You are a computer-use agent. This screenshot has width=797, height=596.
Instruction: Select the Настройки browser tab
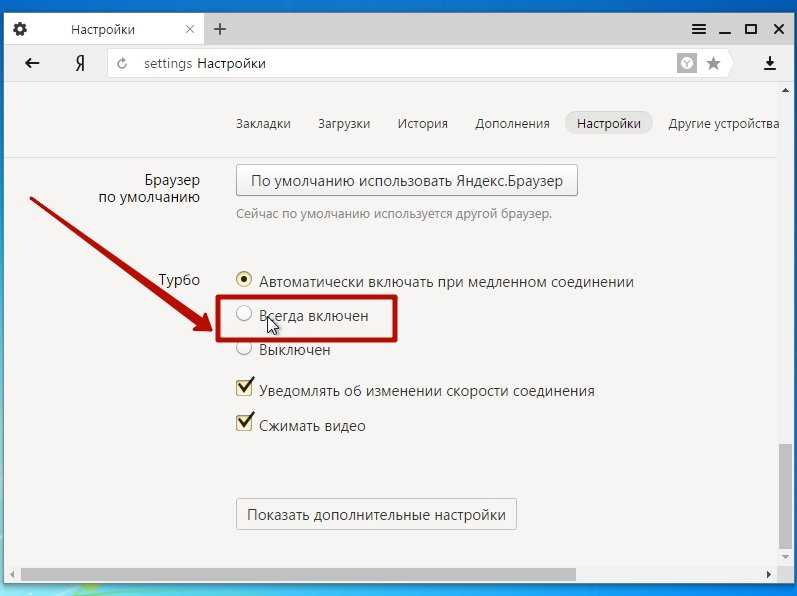pyautogui.click(x=103, y=29)
